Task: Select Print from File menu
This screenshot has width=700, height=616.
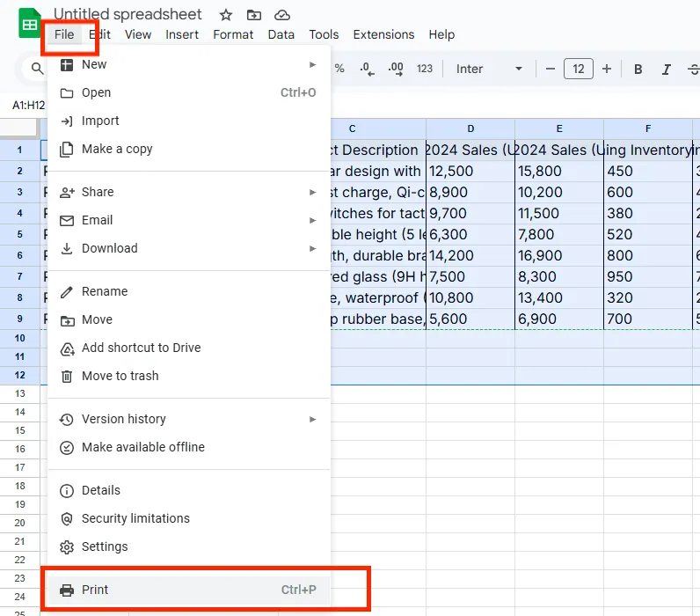Action: (95, 590)
